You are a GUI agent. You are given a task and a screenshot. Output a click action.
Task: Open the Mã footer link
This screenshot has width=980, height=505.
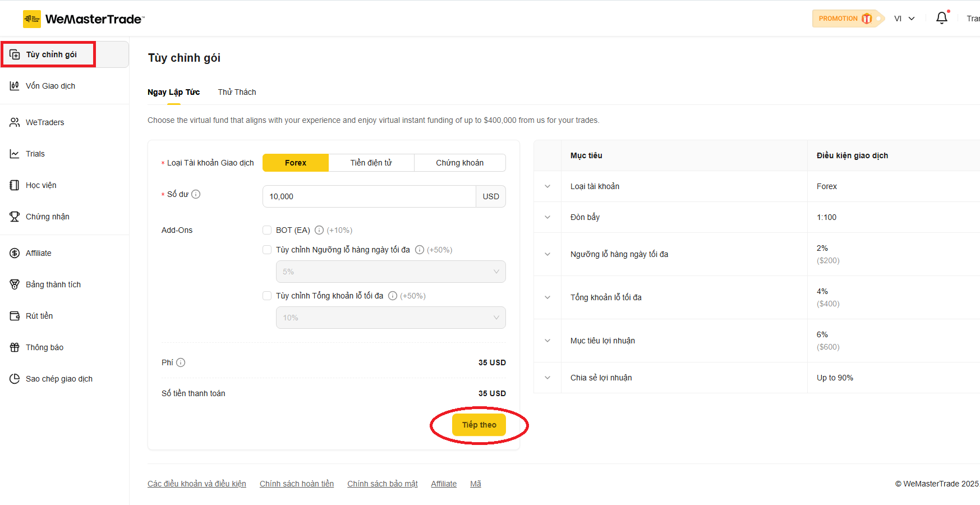(x=476, y=484)
